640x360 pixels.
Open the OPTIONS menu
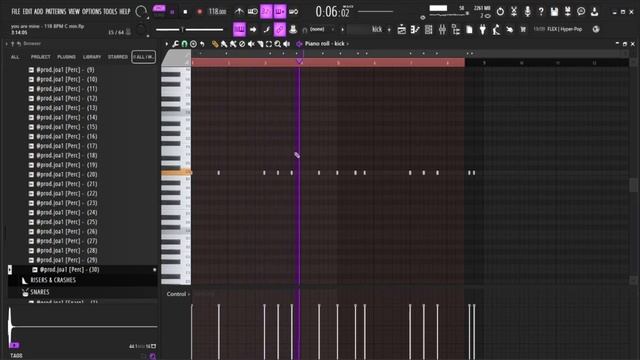(x=91, y=11)
